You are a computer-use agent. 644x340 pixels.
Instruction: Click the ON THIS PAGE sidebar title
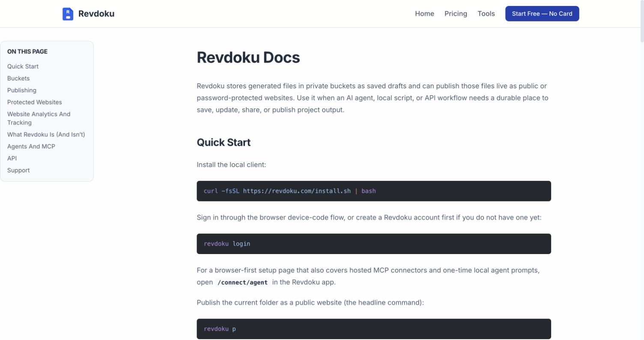(x=27, y=51)
